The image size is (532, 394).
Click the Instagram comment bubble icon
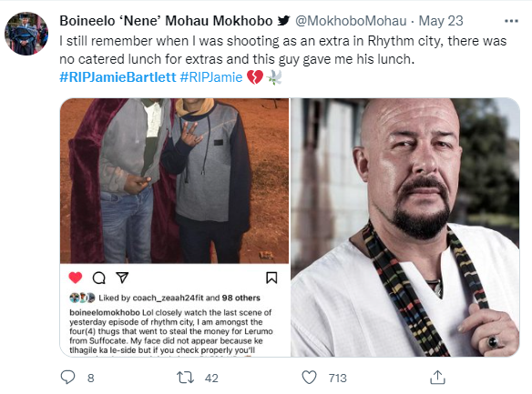[98, 278]
